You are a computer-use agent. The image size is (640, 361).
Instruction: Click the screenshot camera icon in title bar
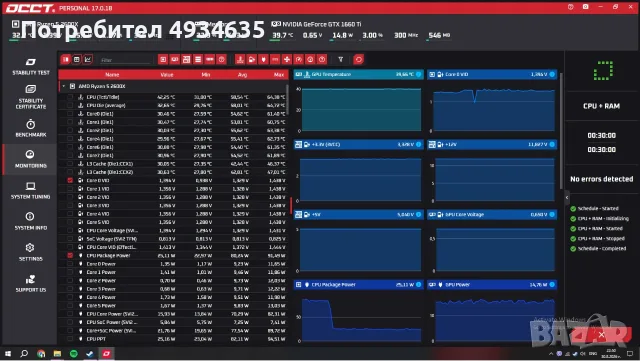(585, 7)
